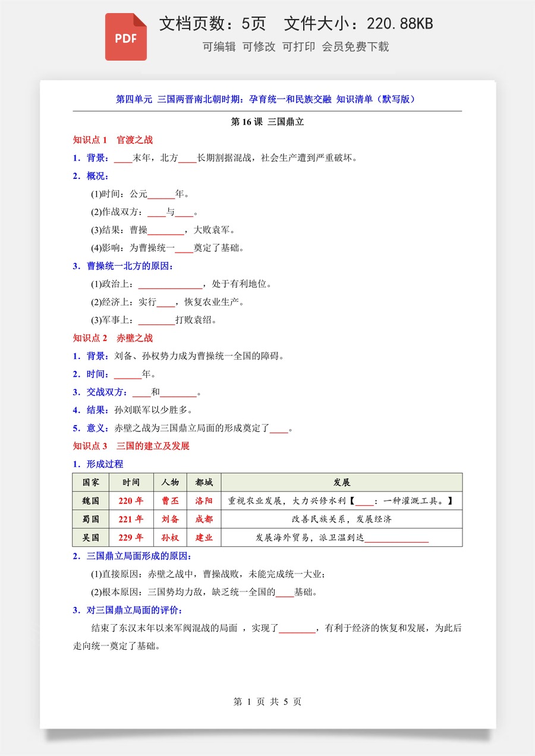Click the heading '知识点 2 赤壁之战'

coord(113,338)
